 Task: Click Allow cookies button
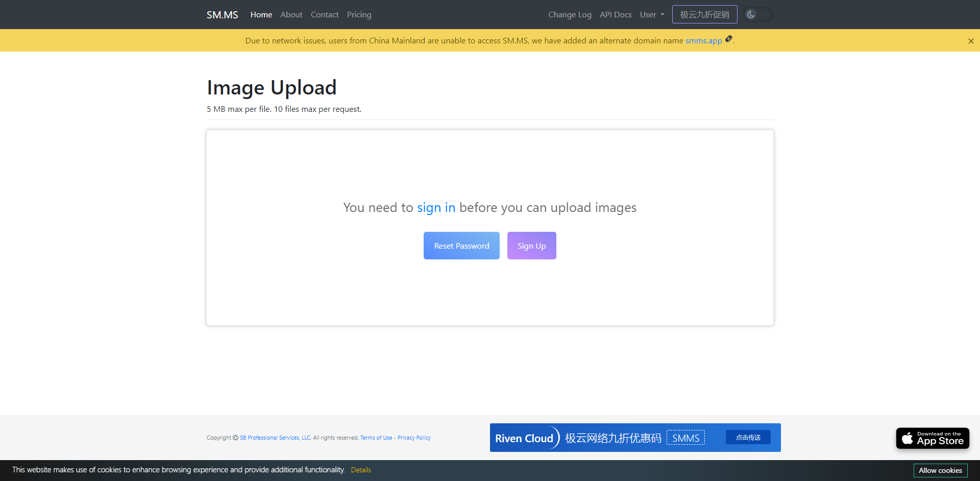pyautogui.click(x=940, y=470)
